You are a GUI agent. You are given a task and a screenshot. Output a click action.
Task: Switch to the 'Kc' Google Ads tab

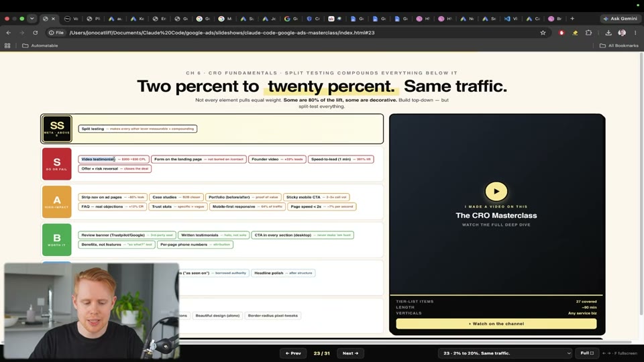(138, 19)
